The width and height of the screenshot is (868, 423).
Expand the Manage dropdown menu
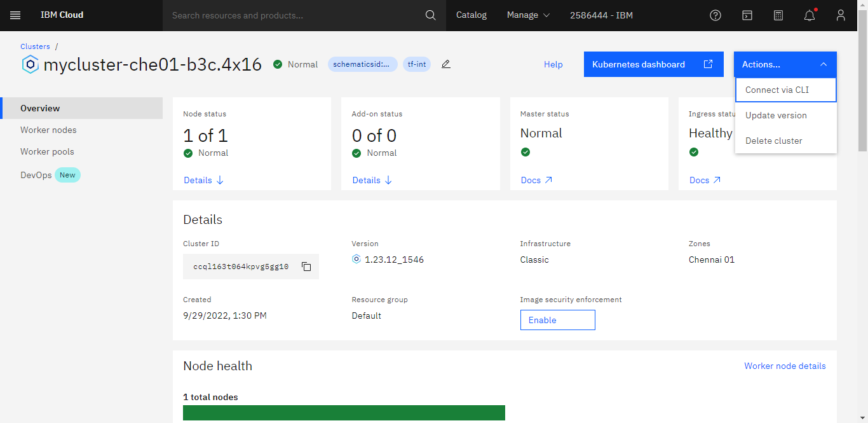(x=528, y=15)
